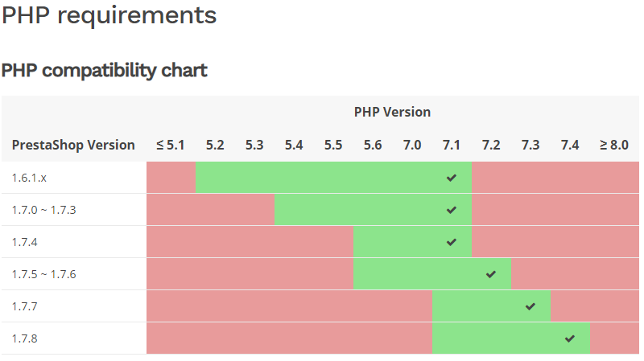Click the checkmark in the 1.7.5 ~ 1.7.6 row
Viewport: 644px width, 361px height.
(491, 274)
